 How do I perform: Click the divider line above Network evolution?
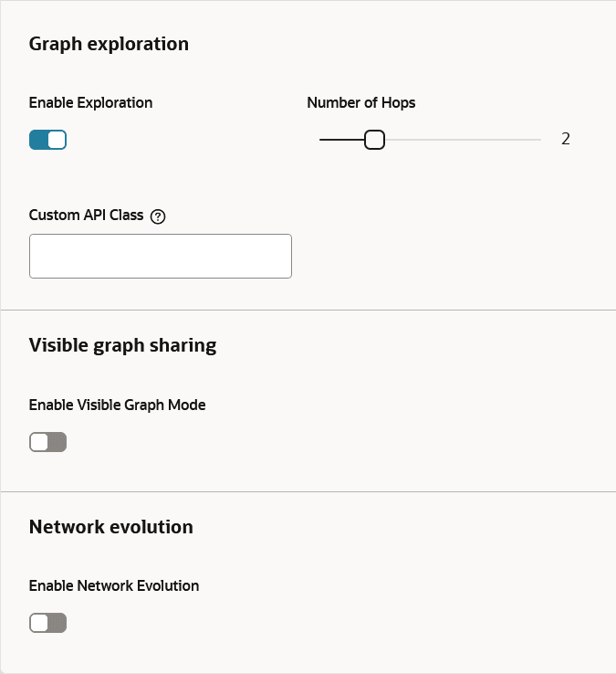click(x=308, y=491)
